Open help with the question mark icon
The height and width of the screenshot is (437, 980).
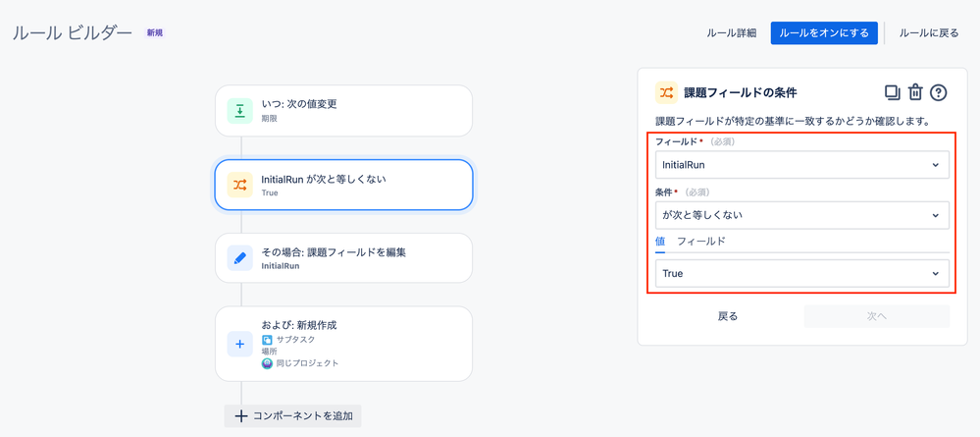tap(938, 92)
